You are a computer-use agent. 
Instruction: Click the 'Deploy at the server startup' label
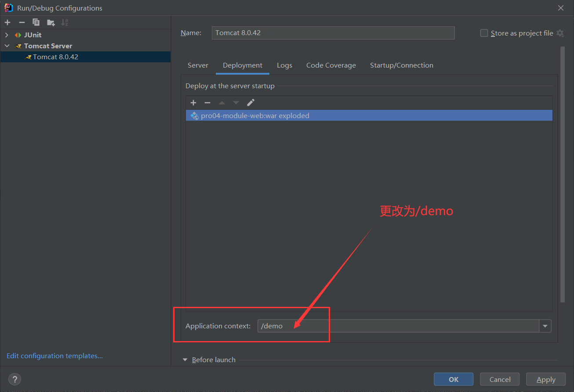(230, 86)
